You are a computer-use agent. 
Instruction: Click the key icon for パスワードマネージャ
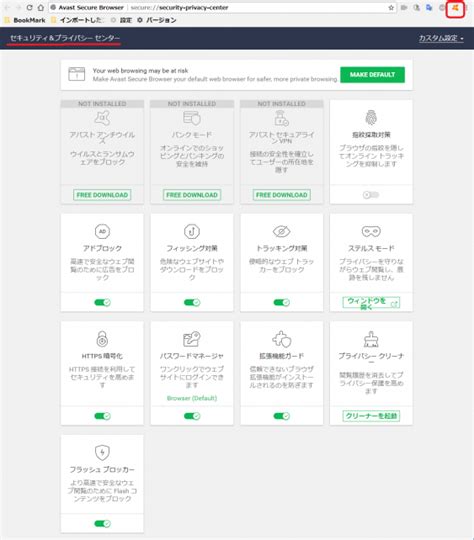192,339
